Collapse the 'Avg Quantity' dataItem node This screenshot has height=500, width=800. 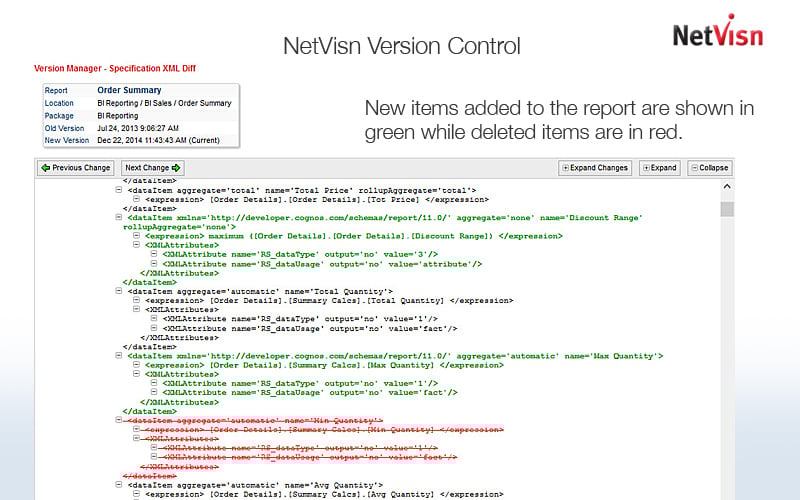[118, 485]
